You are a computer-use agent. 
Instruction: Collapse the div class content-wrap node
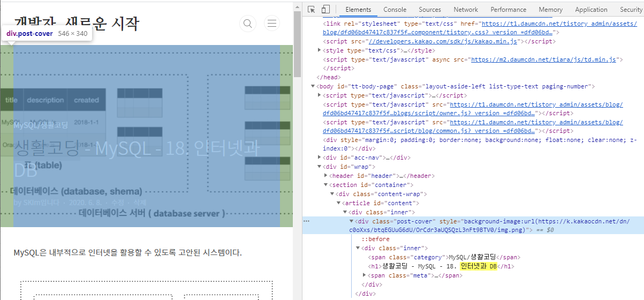click(x=332, y=194)
